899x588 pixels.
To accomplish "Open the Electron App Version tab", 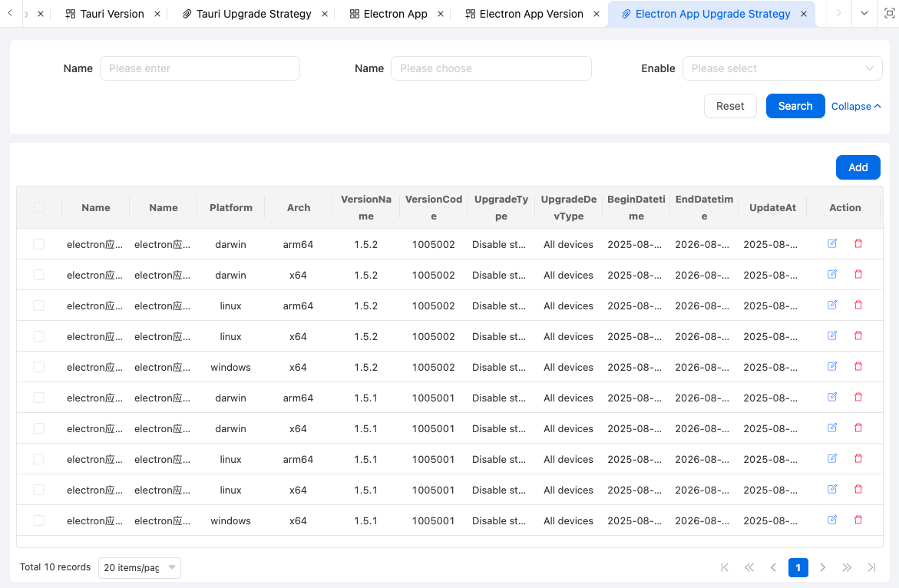I will point(530,14).
